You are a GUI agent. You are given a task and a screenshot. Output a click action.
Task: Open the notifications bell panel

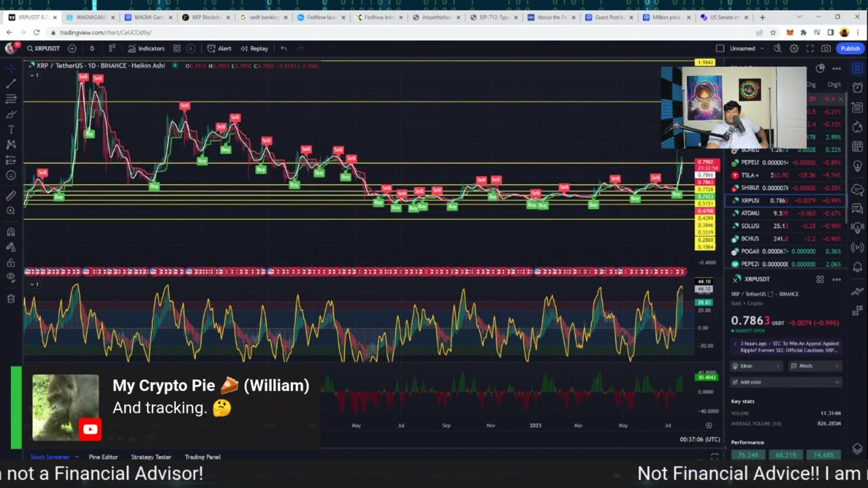857,267
